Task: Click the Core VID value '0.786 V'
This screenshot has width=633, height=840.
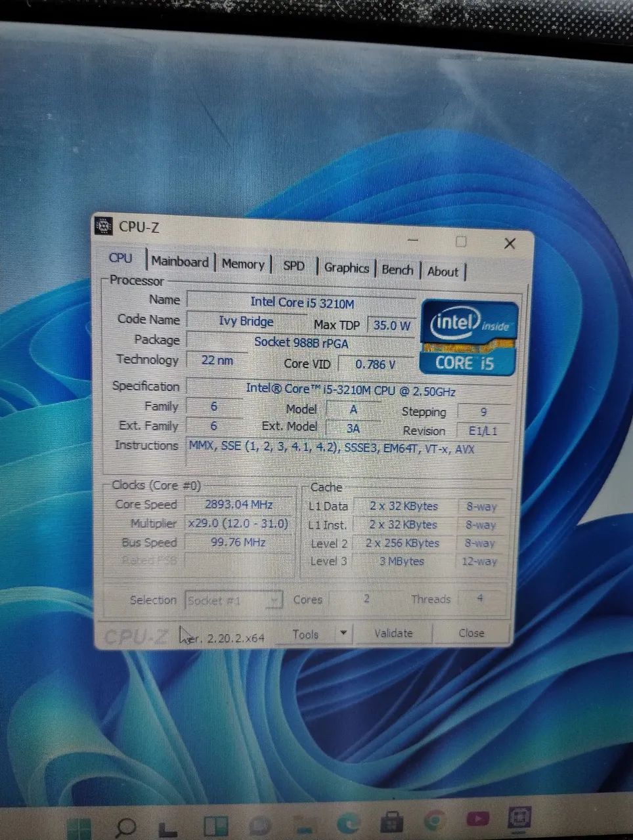Action: click(376, 364)
